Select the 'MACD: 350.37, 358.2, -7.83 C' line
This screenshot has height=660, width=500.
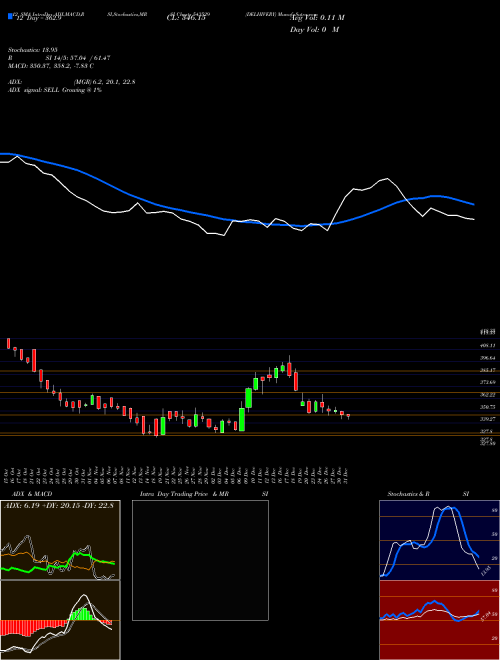(x=51, y=66)
